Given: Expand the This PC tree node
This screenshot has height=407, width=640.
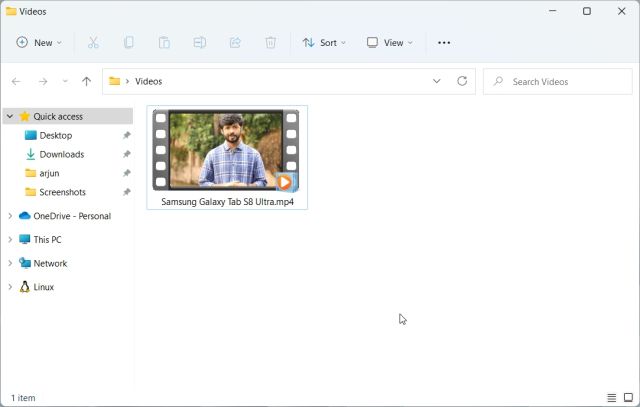Looking at the screenshot, I should point(10,240).
